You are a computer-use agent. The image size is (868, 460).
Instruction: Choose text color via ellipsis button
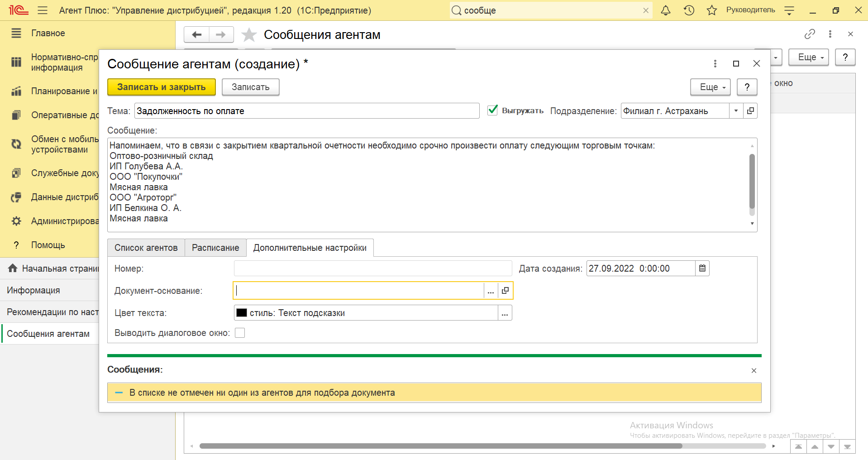point(505,313)
